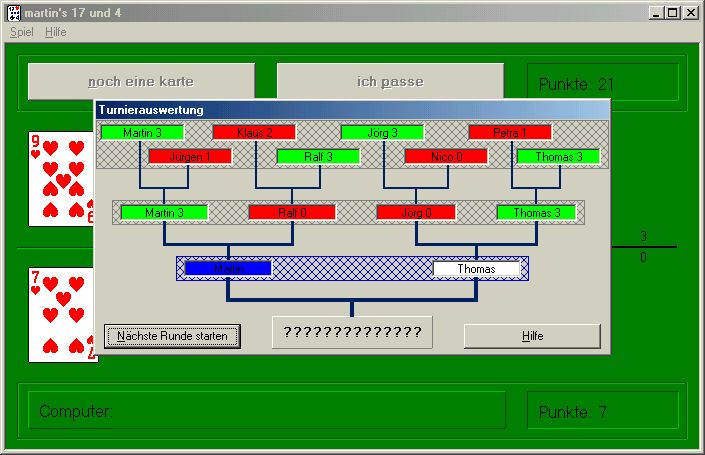Click the seven of hearts card

pyautogui.click(x=61, y=314)
